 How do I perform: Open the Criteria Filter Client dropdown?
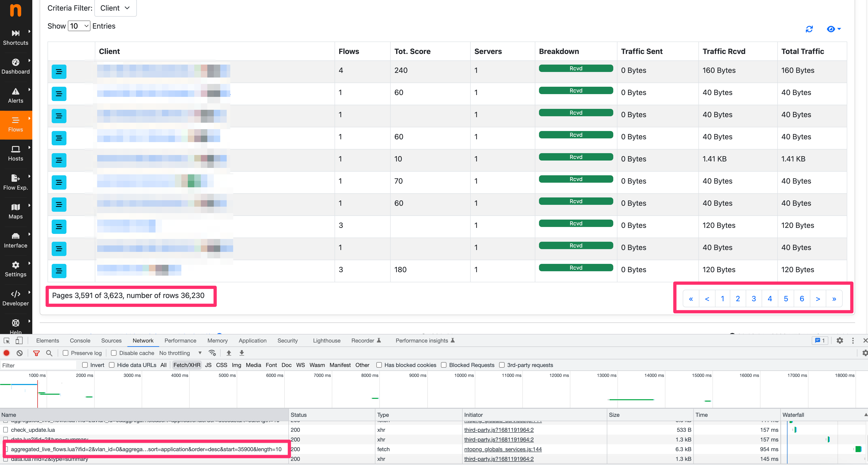pos(115,8)
